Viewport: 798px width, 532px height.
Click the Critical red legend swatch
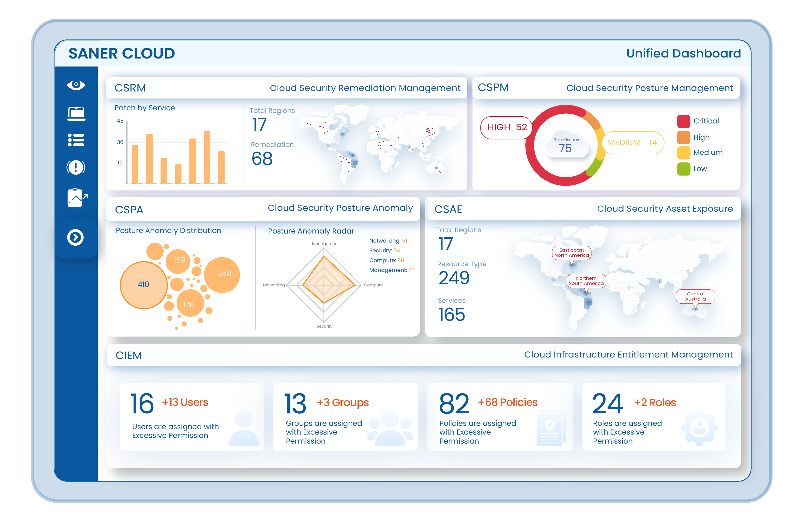[683, 121]
